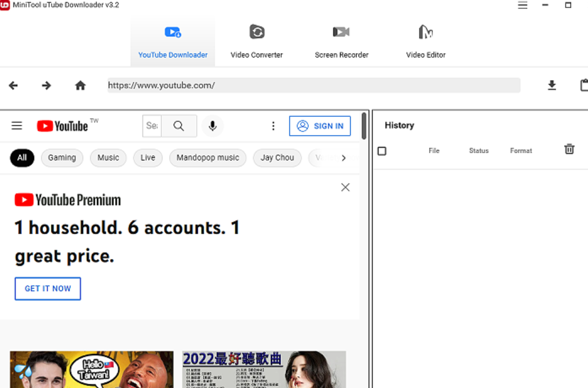Select the Music filter chip
The width and height of the screenshot is (588, 388).
click(x=109, y=158)
